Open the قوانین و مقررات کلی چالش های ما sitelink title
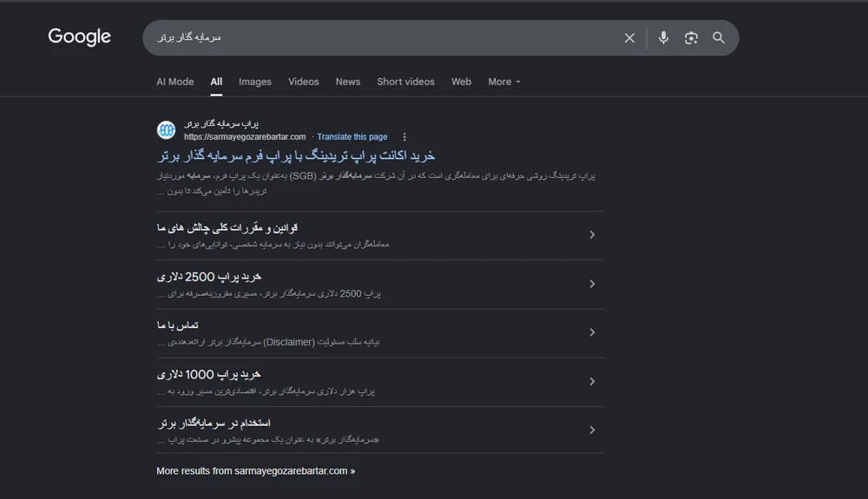This screenshot has height=499, width=868. (x=227, y=227)
